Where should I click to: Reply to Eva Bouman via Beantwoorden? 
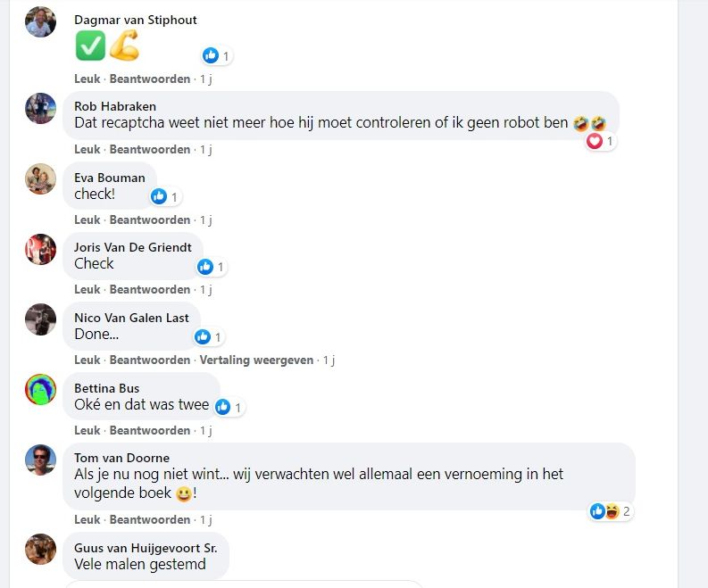150,219
